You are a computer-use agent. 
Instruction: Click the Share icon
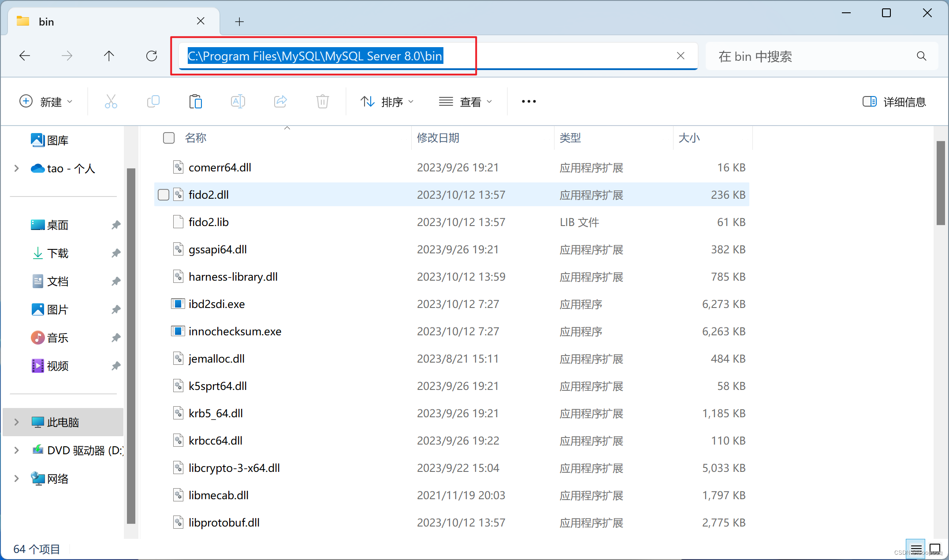[x=280, y=101]
